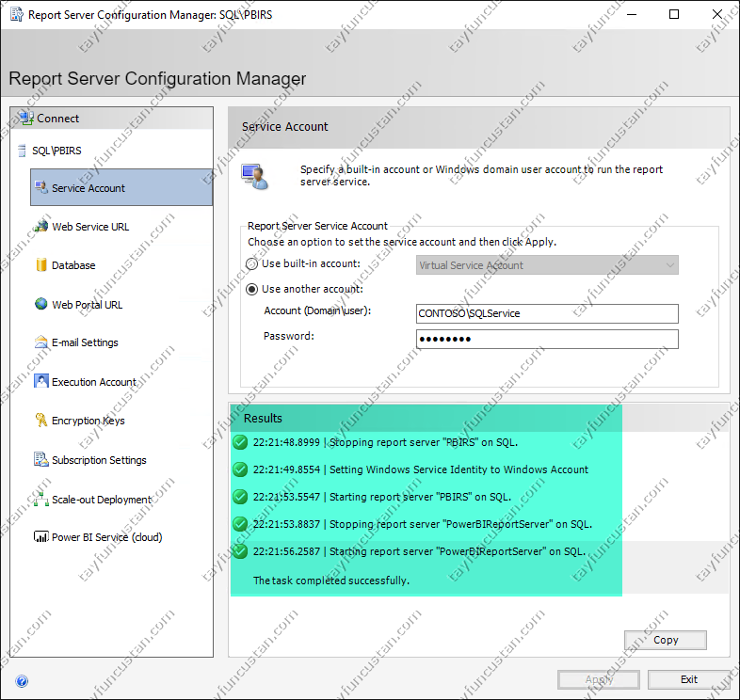This screenshot has width=740, height=700.
Task: Click checkmark beside Stopping PowerBIReportServer entry
Action: pyautogui.click(x=240, y=524)
